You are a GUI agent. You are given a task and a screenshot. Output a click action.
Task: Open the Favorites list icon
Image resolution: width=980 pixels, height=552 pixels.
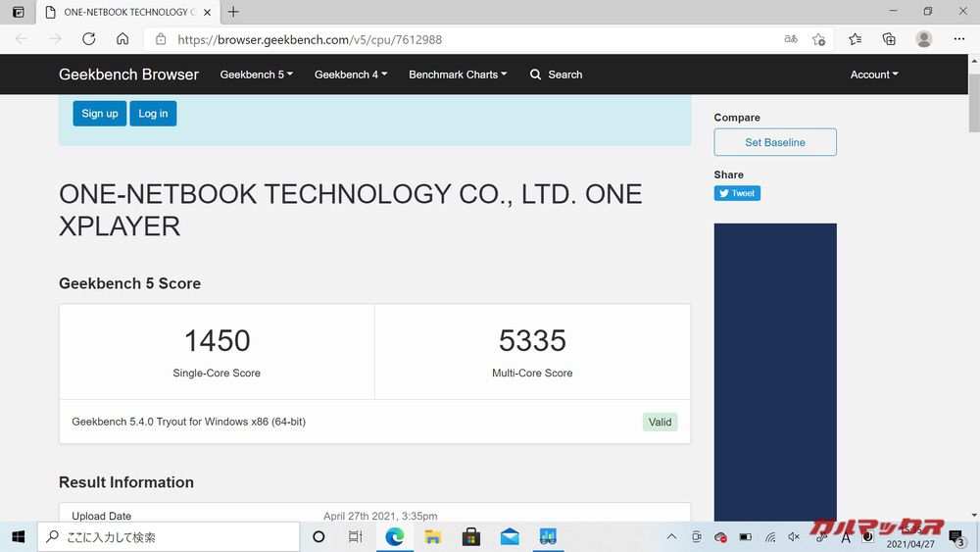855,39
